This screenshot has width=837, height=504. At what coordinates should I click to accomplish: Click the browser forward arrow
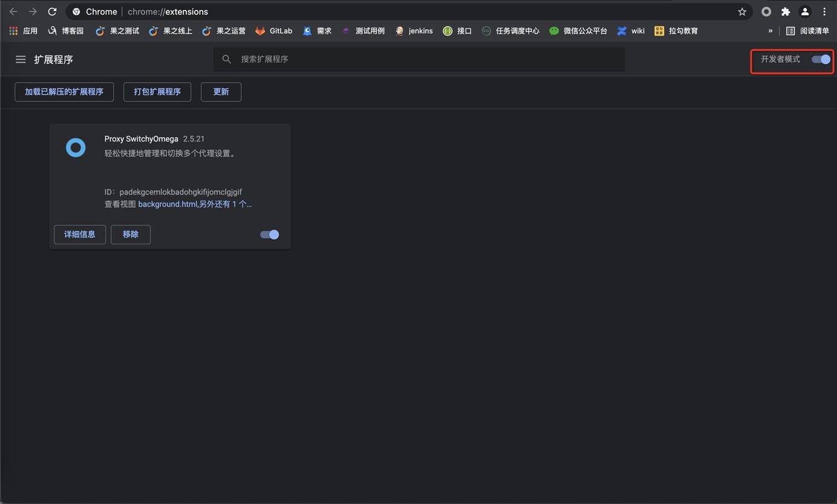pos(33,11)
